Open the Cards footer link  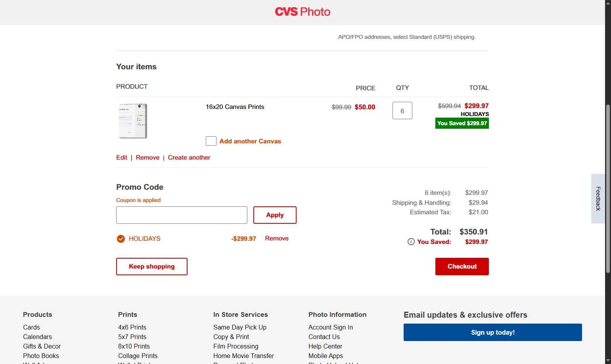[x=31, y=328]
